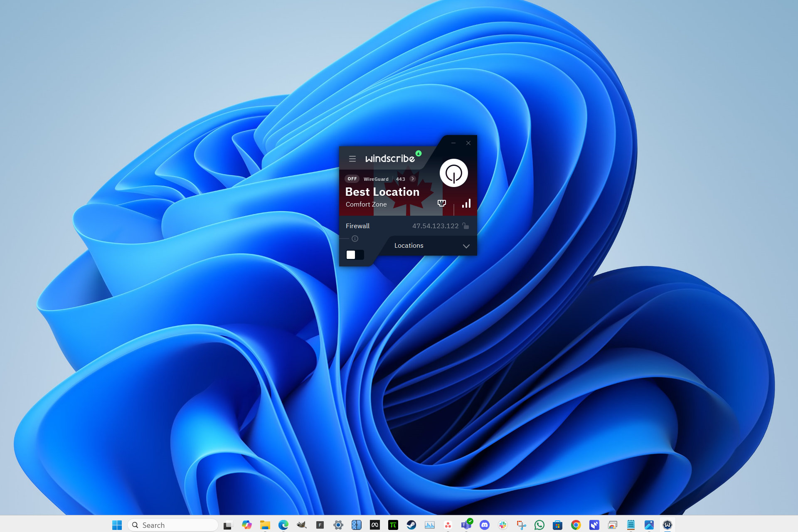Click the Windscribe power/connect button
This screenshot has width=798, height=532.
pyautogui.click(x=453, y=173)
